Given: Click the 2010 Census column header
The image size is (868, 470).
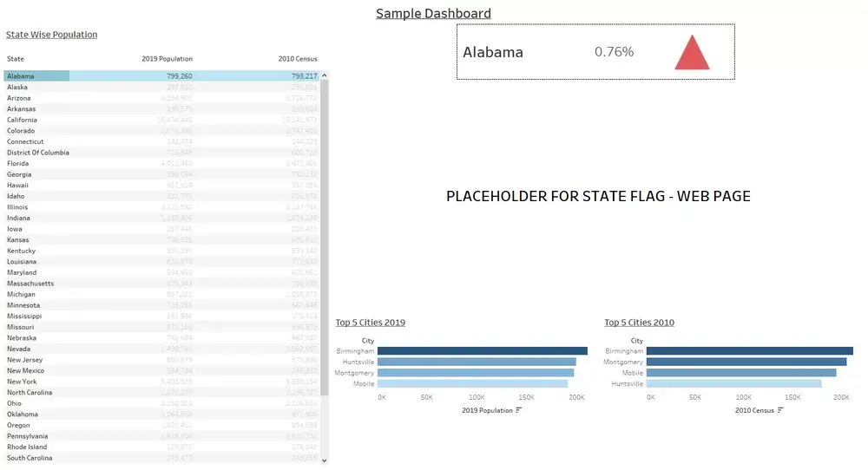Looking at the screenshot, I should click(298, 59).
